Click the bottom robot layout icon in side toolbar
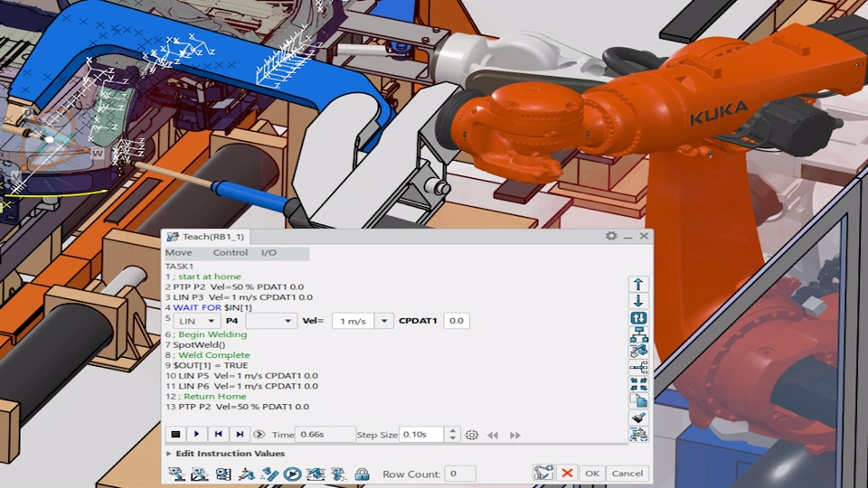868x488 pixels. (638, 435)
